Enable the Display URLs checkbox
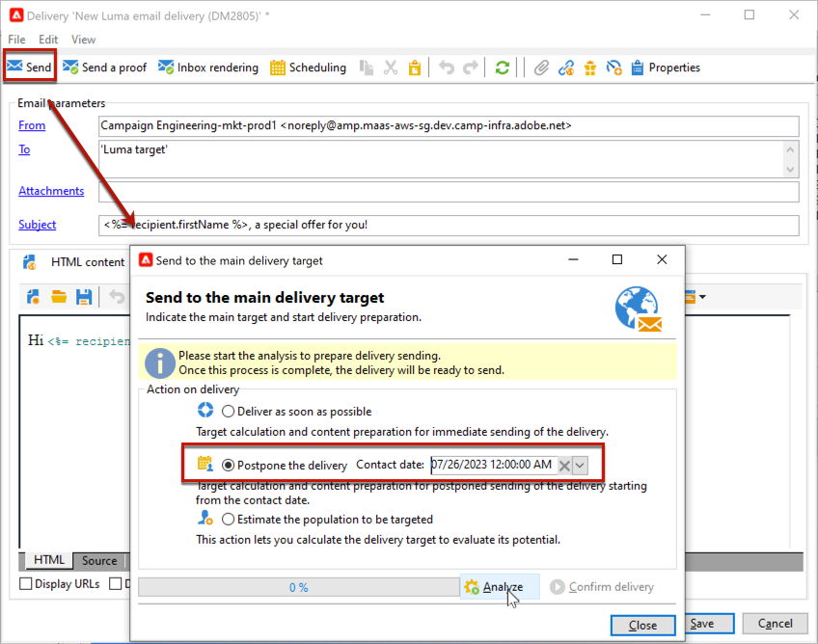Screen dimensions: 818x644 [25, 583]
